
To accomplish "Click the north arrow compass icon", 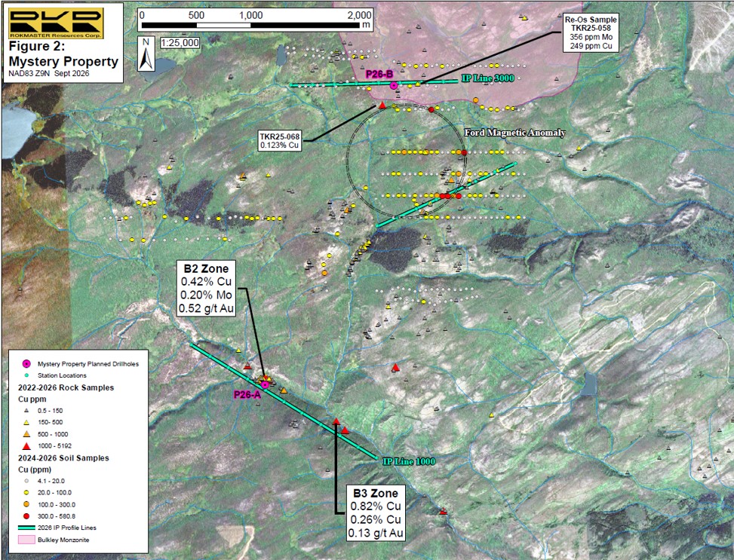I will pyautogui.click(x=146, y=54).
